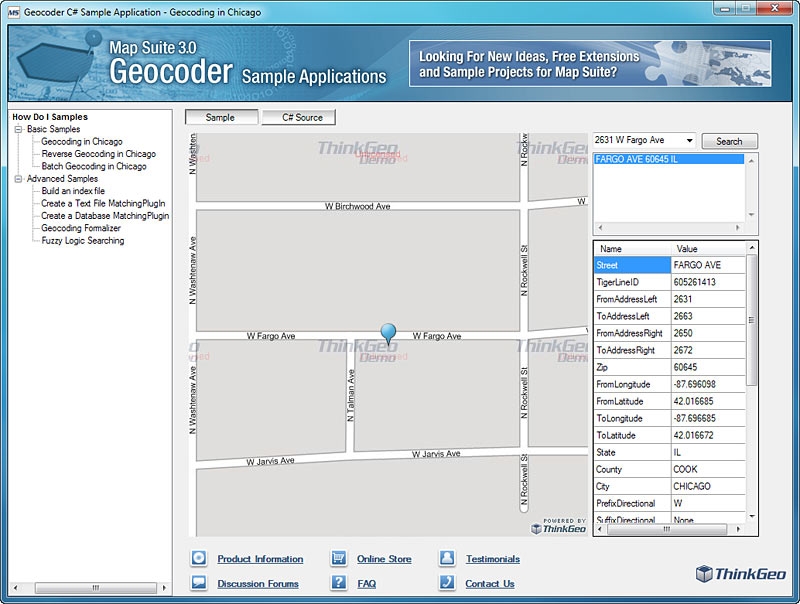Viewport: 800px width, 604px height.
Task: Click the FromLongitude value -87.696098
Action: tap(708, 384)
